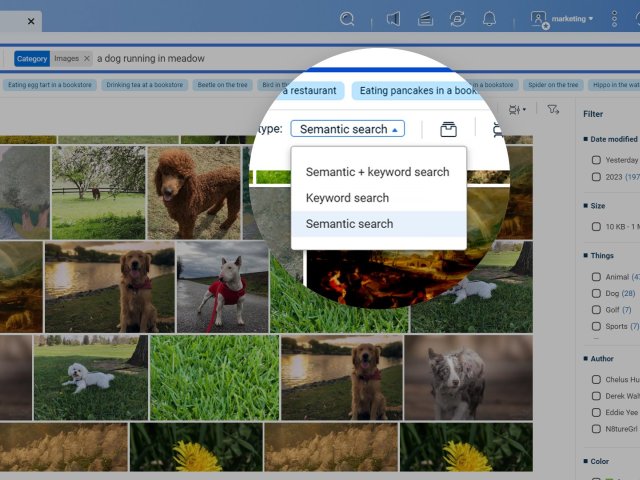Click the marketing user avatar icon

(x=539, y=20)
